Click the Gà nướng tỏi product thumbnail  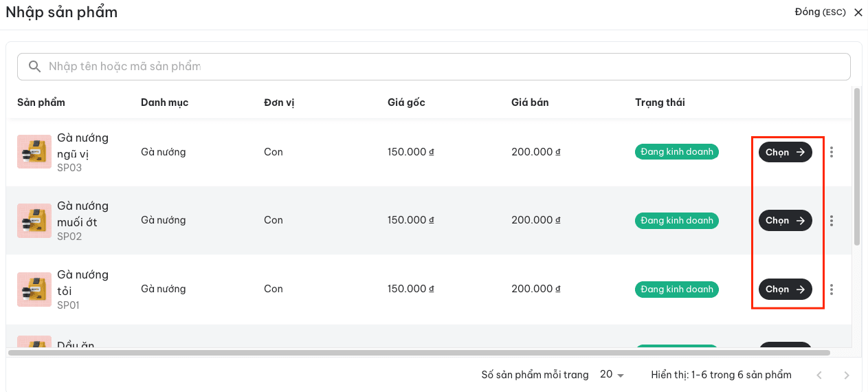click(x=34, y=290)
